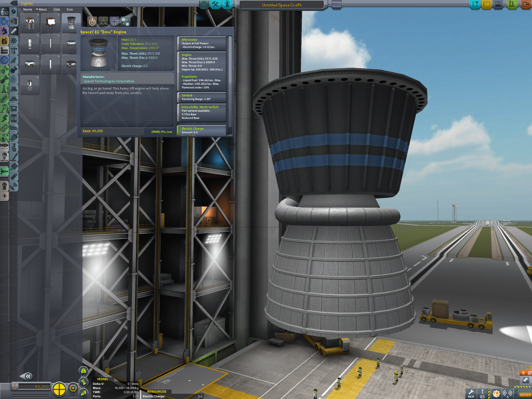
Task: Open the Filter by Function category
Action: click(x=4, y=12)
